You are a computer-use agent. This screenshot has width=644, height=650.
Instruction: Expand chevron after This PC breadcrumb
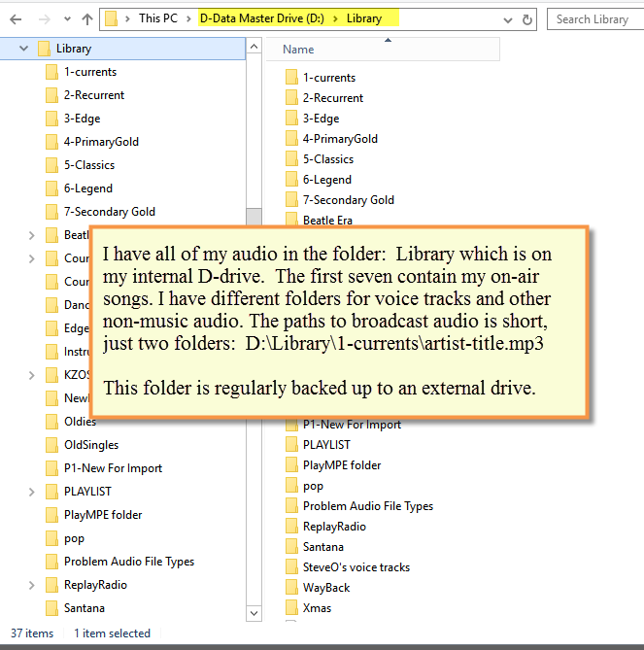[188, 18]
